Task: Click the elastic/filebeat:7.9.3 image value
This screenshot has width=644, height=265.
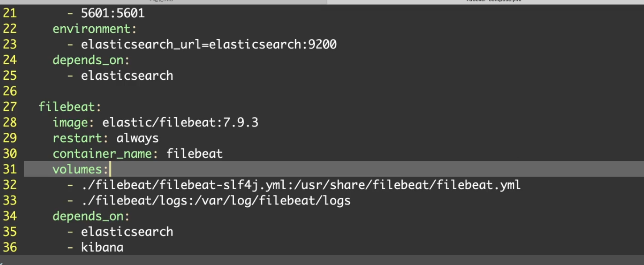Action: pyautogui.click(x=180, y=122)
